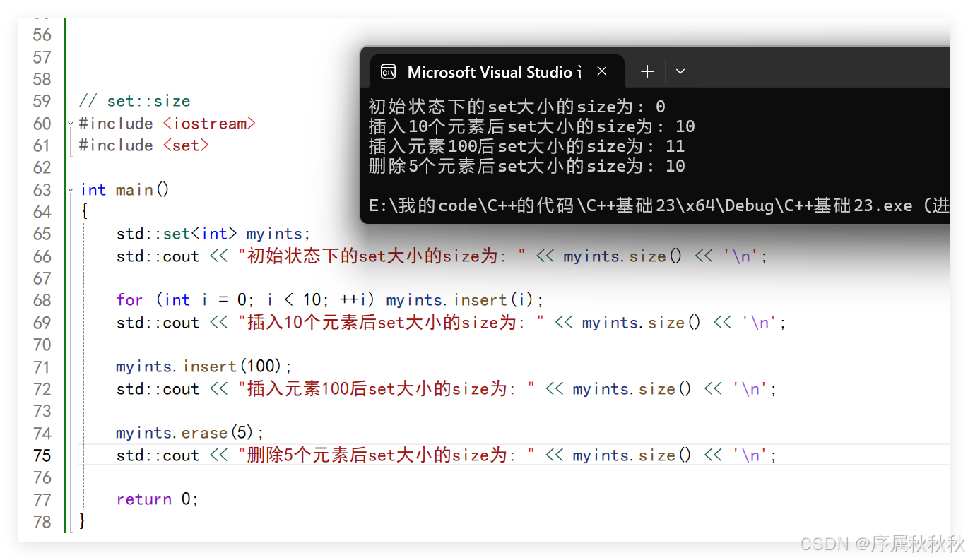Click the opening brace on line 64
Screen dimensions: 968x560
point(83,212)
